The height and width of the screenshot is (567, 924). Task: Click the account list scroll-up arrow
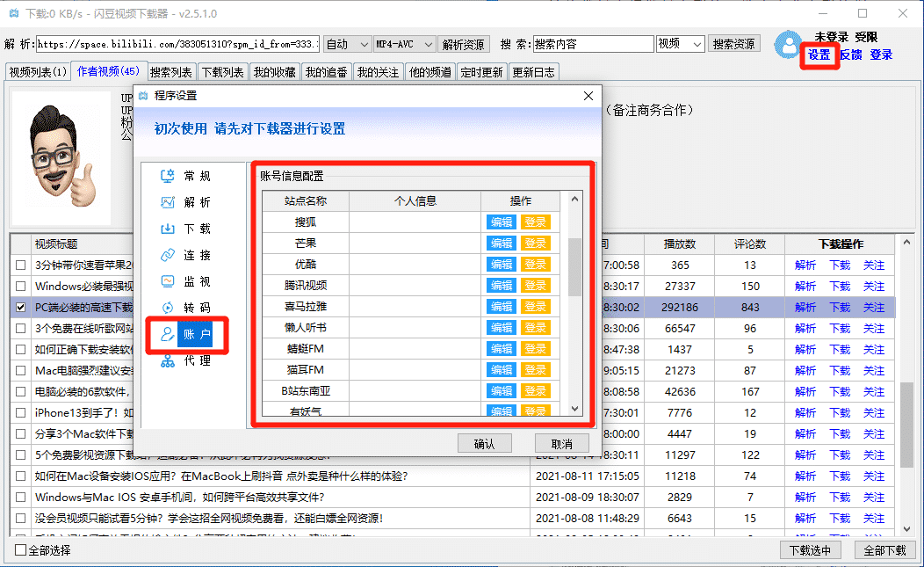coord(575,200)
